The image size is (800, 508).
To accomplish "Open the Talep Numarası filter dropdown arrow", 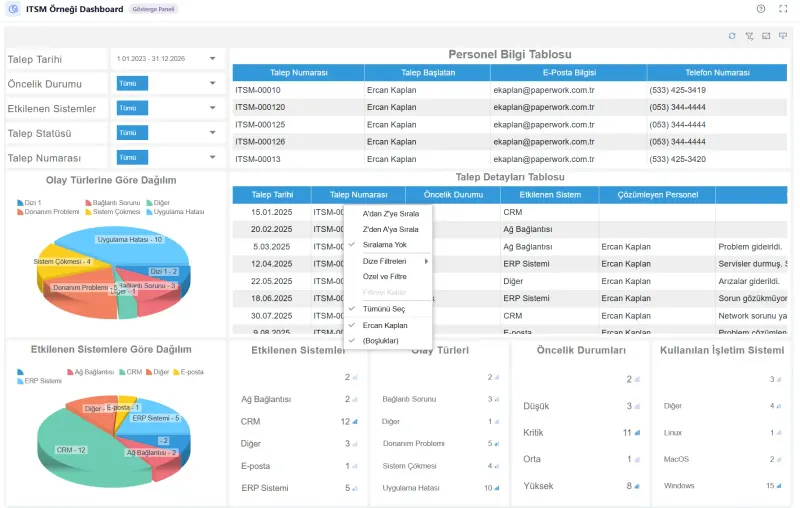I will [213, 157].
